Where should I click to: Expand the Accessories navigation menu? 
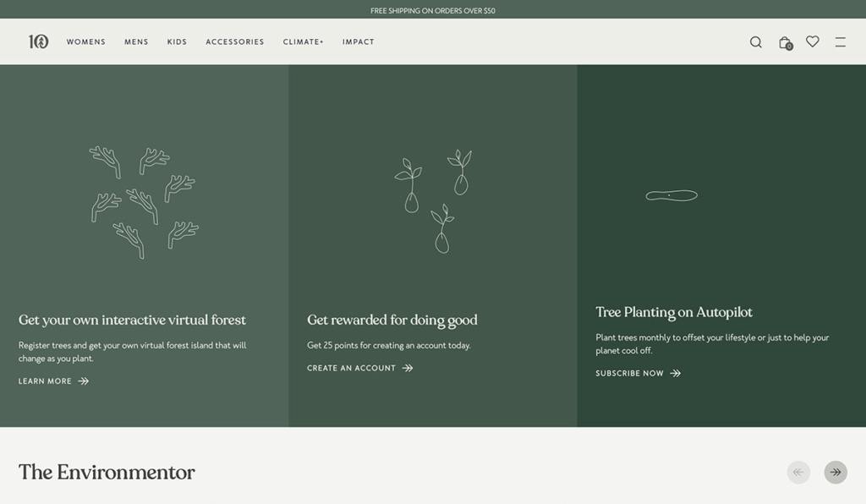(234, 41)
